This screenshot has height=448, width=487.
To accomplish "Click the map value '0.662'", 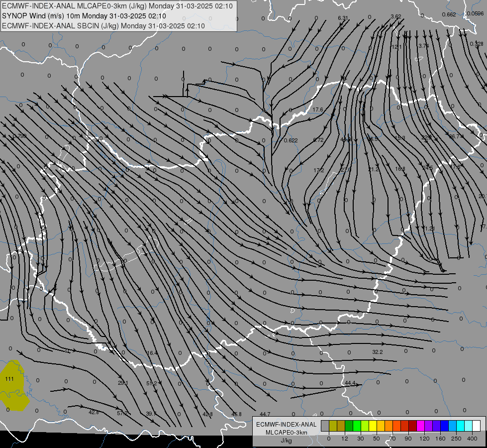I will tap(449, 14).
